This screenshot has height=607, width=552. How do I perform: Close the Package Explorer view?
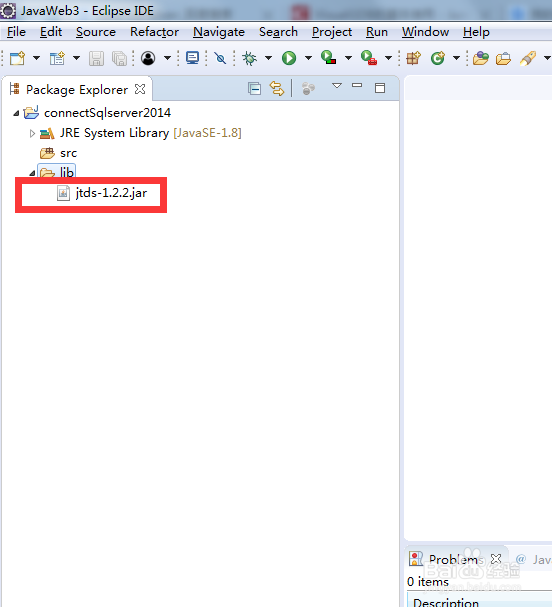(x=140, y=89)
